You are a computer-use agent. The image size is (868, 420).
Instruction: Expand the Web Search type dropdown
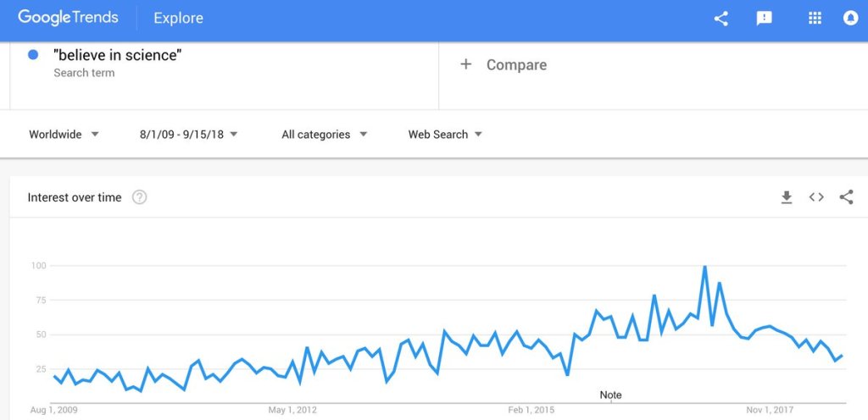pos(445,134)
